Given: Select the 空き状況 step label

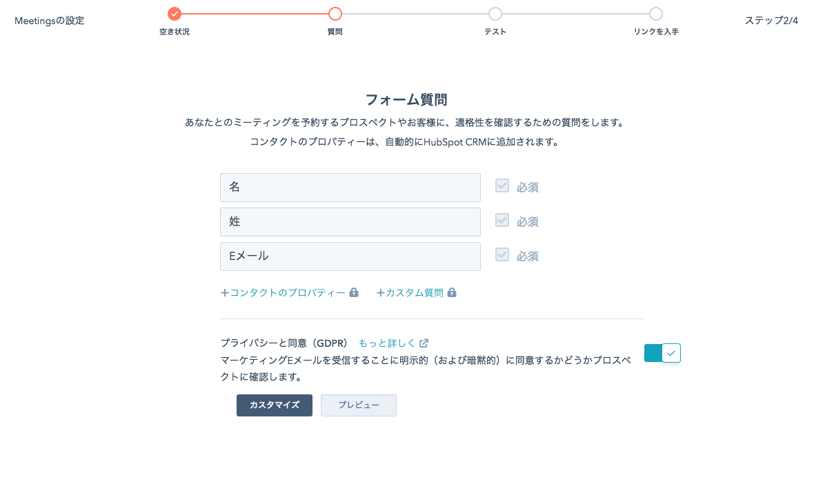Looking at the screenshot, I should (x=175, y=32).
